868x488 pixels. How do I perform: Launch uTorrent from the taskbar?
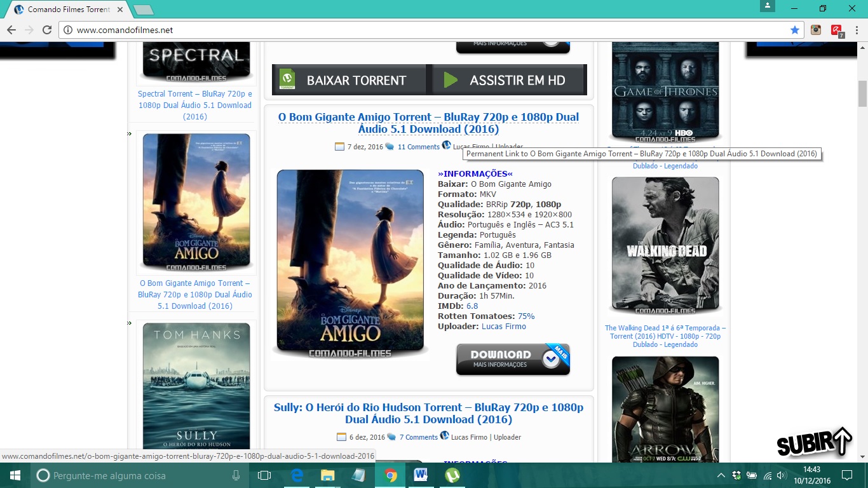(452, 475)
